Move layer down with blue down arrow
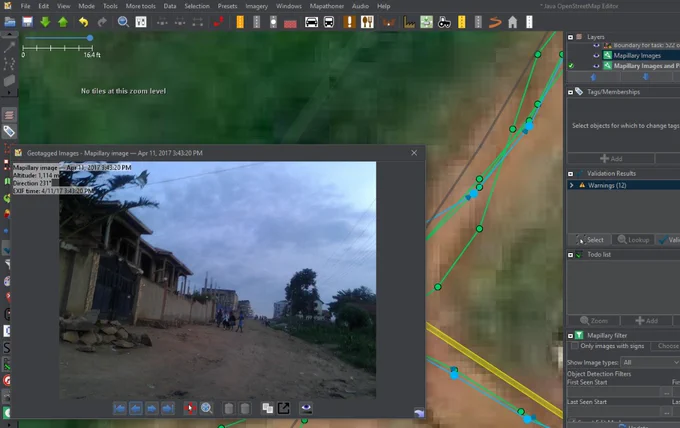 (646, 77)
